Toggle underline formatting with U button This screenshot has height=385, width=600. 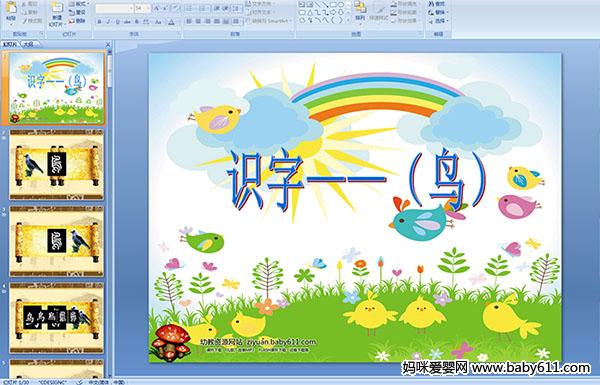tap(117, 22)
